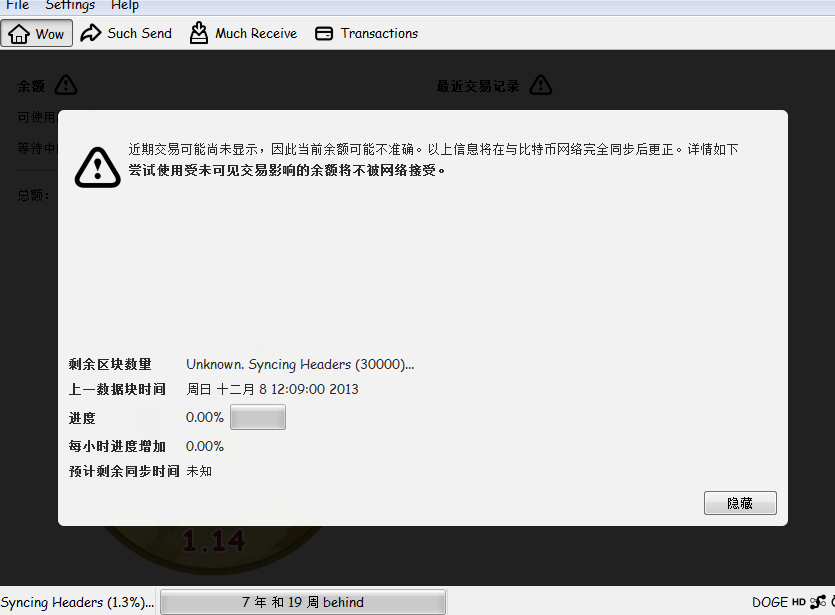Click the large warning icon in sync dialog
Viewport: 835px width, 615px height.
pos(97,166)
